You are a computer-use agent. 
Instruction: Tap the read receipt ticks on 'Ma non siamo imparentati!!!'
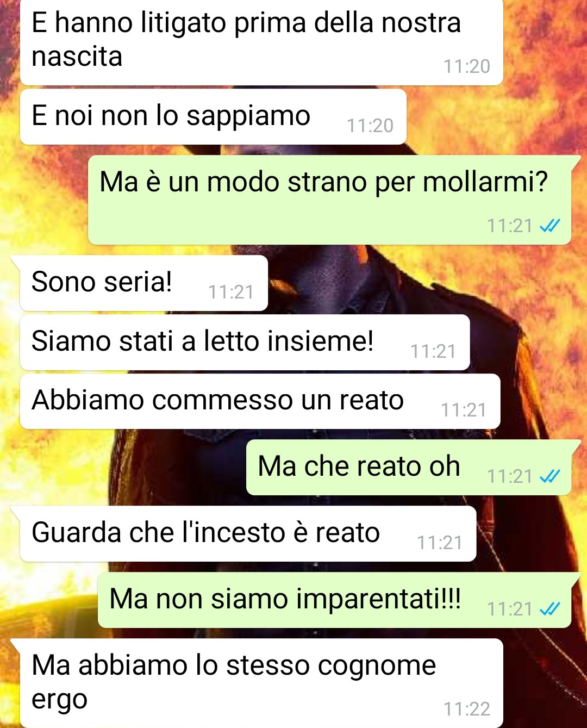(549, 609)
